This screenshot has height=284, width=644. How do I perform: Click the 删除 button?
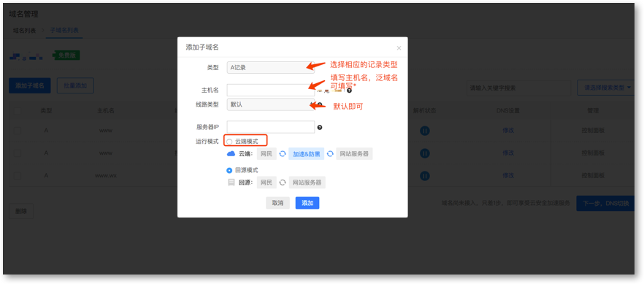point(21,212)
